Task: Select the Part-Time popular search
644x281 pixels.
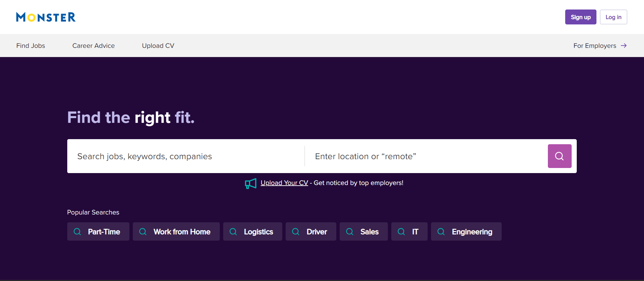Action: (x=98, y=231)
